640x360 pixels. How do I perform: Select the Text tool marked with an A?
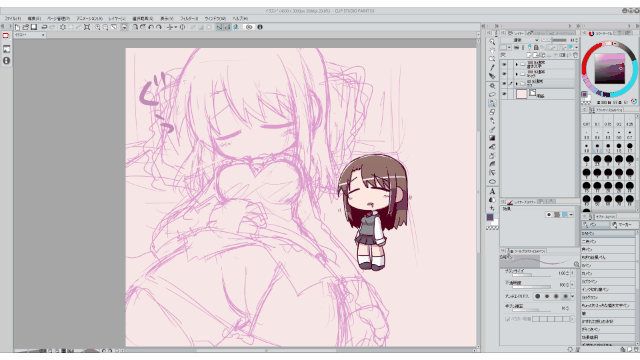coord(492,191)
